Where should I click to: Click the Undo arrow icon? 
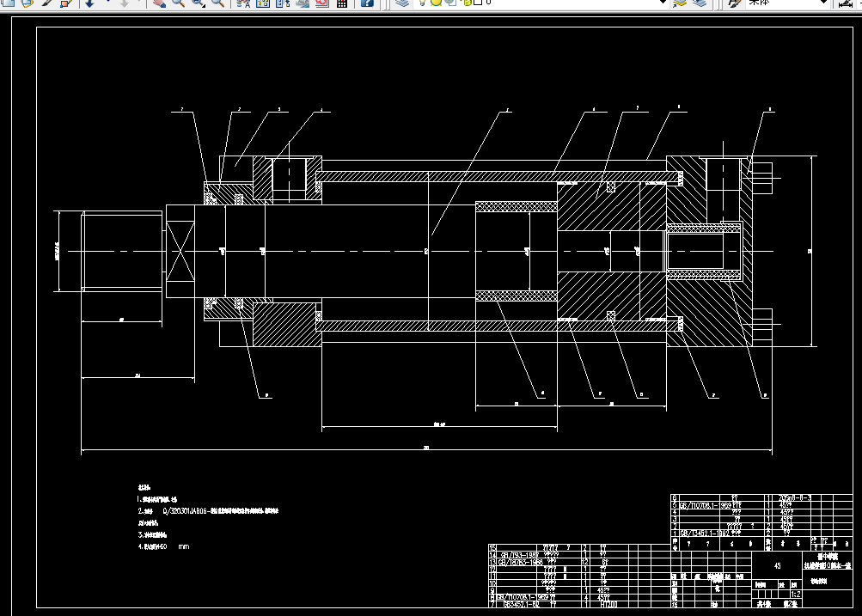[x=89, y=3]
